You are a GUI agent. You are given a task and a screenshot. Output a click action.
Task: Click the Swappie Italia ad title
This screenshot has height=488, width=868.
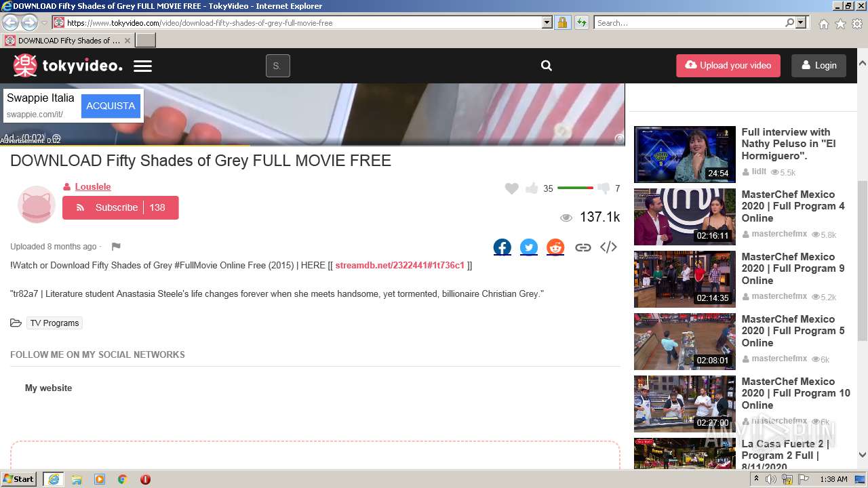pyautogui.click(x=40, y=98)
